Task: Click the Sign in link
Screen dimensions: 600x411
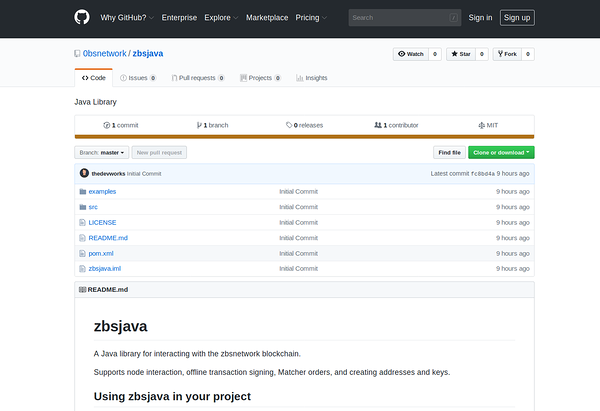Action: click(480, 18)
